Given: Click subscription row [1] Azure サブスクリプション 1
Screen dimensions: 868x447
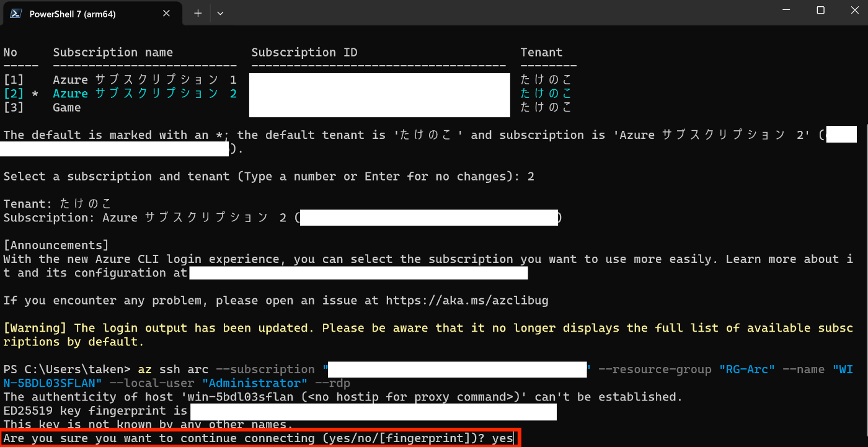Looking at the screenshot, I should coord(288,80).
